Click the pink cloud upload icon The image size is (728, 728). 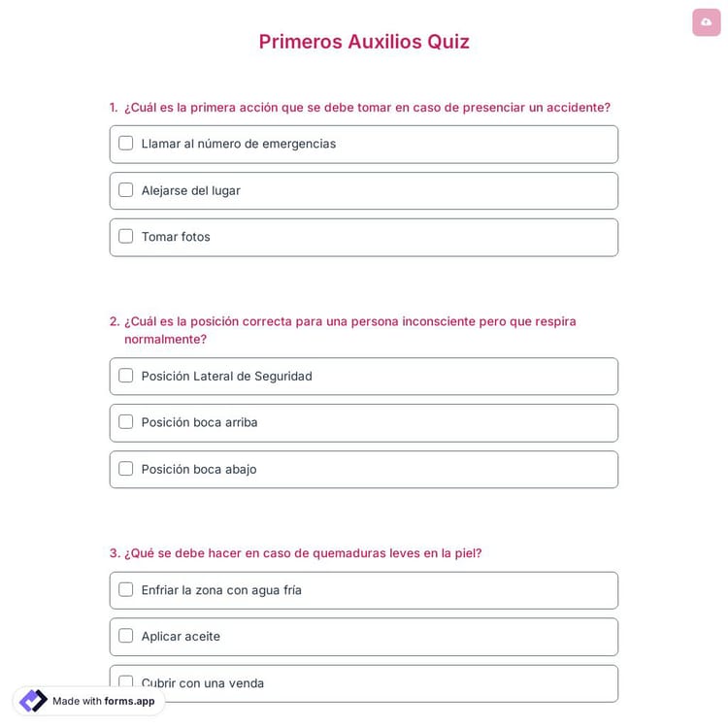coord(706,22)
